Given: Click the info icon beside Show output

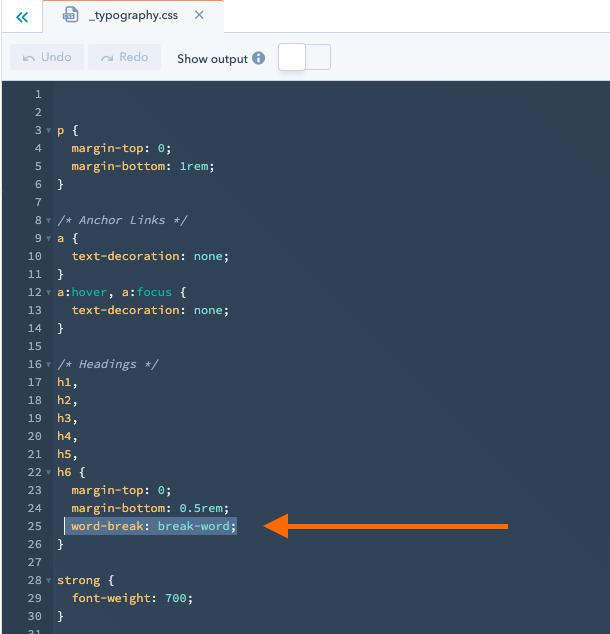Looking at the screenshot, I should 259,58.
